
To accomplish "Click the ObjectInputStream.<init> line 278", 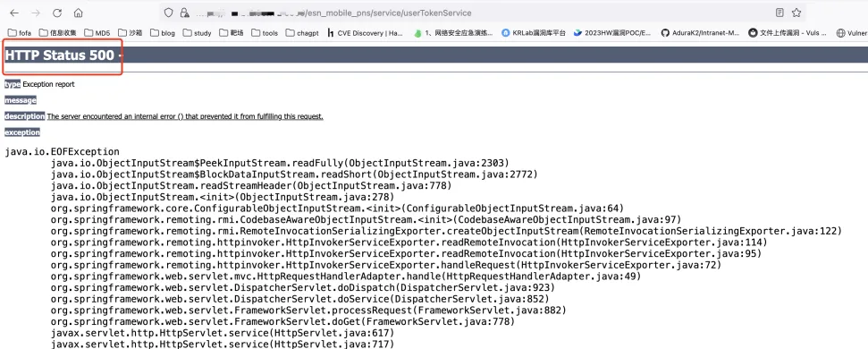I will click(222, 197).
